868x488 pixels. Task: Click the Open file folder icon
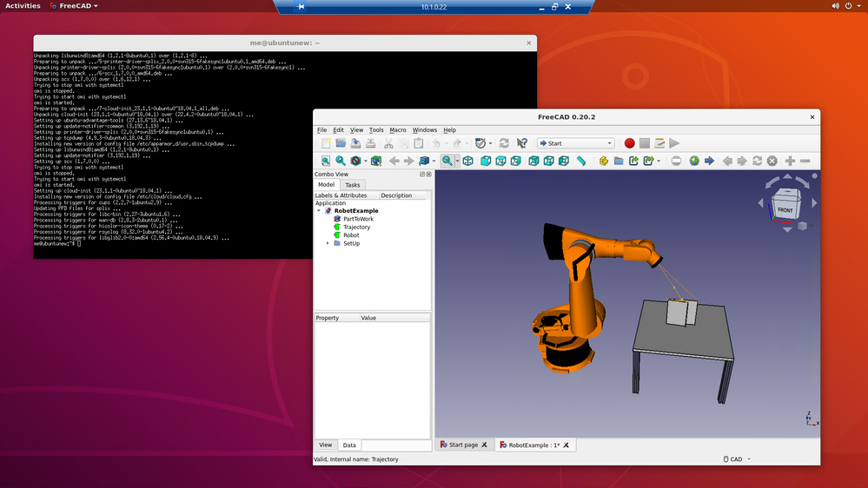341,143
